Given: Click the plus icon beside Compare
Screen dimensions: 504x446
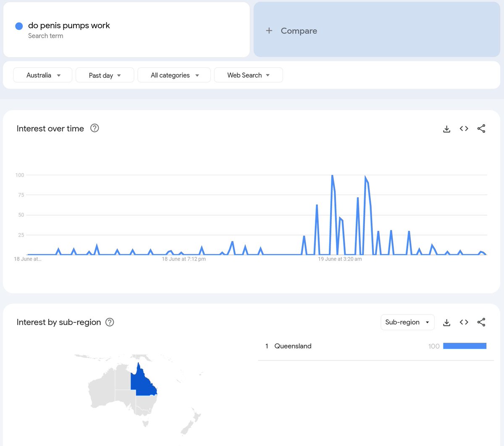Looking at the screenshot, I should (x=269, y=31).
